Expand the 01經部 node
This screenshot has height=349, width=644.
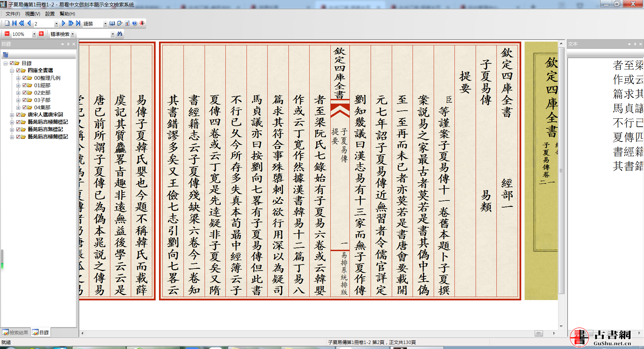click(x=18, y=85)
